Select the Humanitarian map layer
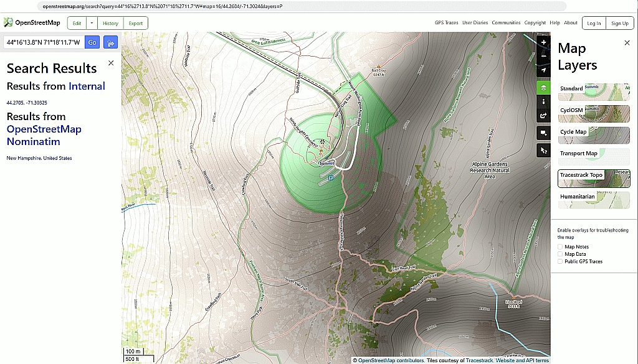The width and height of the screenshot is (638, 364). [594, 200]
